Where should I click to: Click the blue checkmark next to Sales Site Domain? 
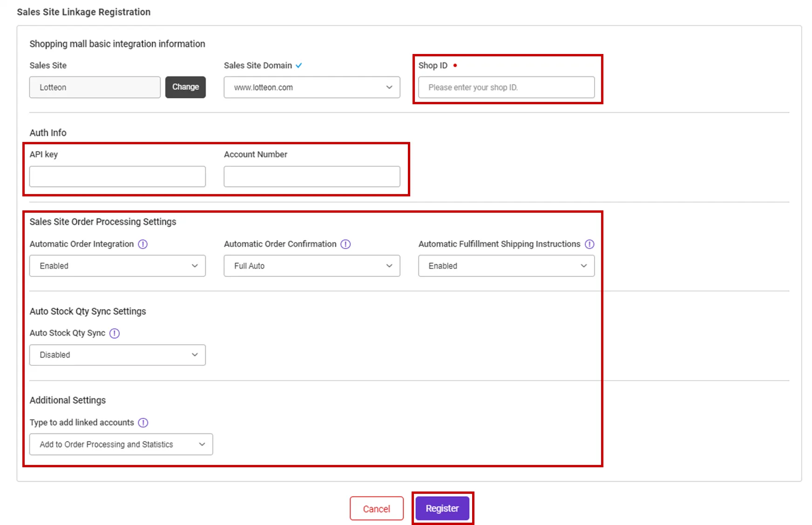[x=299, y=66]
